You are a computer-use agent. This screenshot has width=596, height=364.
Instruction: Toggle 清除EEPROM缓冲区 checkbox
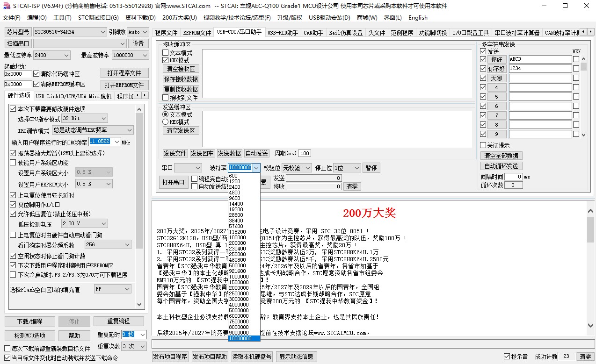point(36,84)
